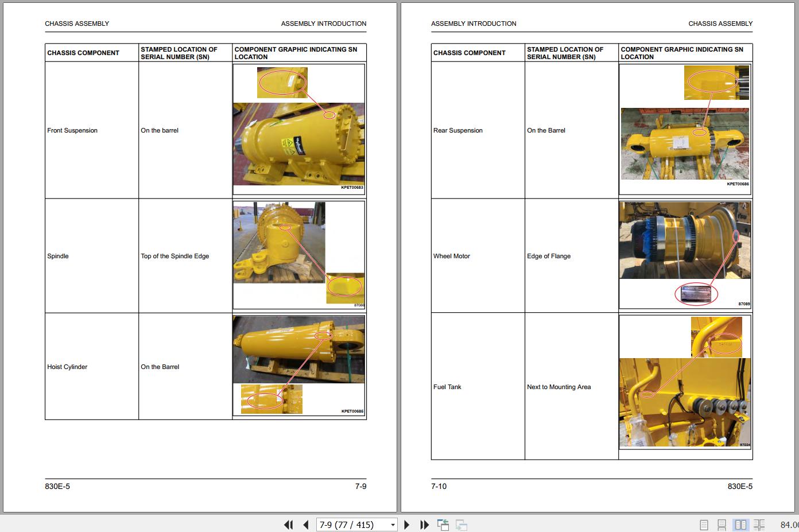This screenshot has height=532, width=799.
Task: Go forward to next view
Action: click(461, 525)
